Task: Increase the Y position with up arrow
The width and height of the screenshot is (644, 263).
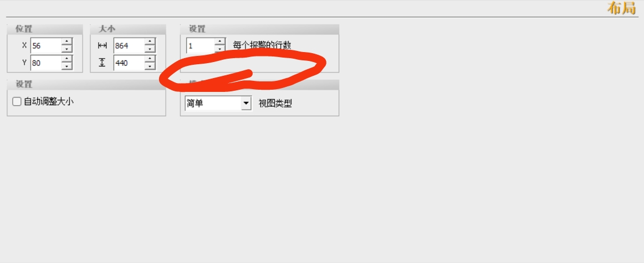Action: 67,59
